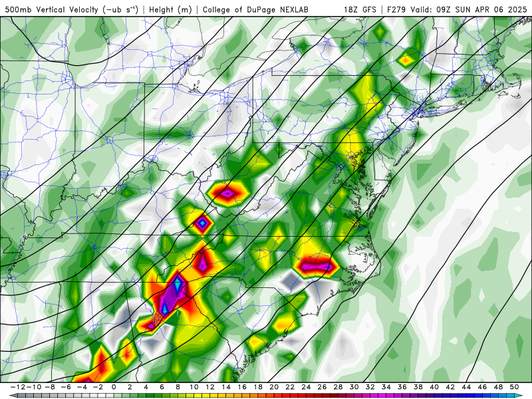532x399 pixels.
Task: Select the '-2' legend value
Action: (97, 387)
